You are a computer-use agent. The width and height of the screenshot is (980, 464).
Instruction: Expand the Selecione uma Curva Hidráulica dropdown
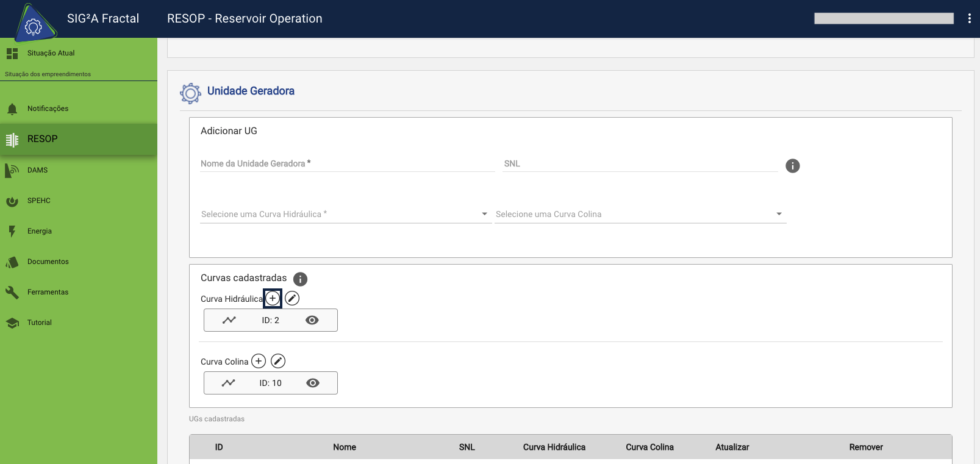tap(346, 214)
